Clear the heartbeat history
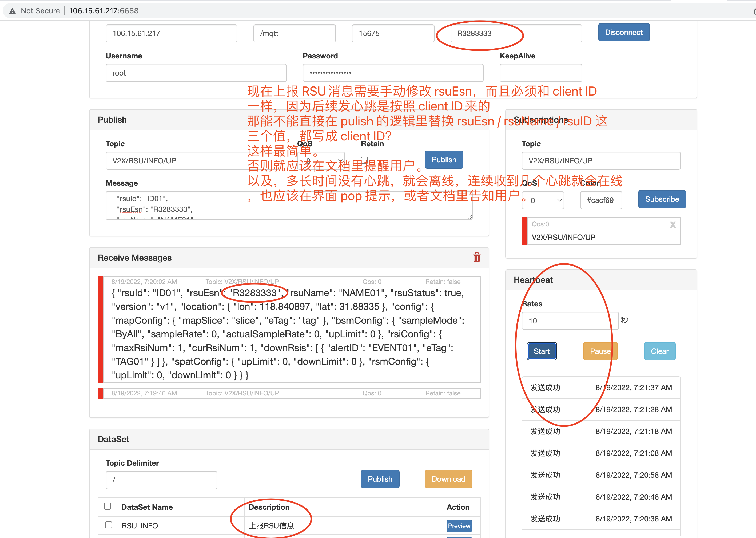756x538 pixels. point(659,351)
